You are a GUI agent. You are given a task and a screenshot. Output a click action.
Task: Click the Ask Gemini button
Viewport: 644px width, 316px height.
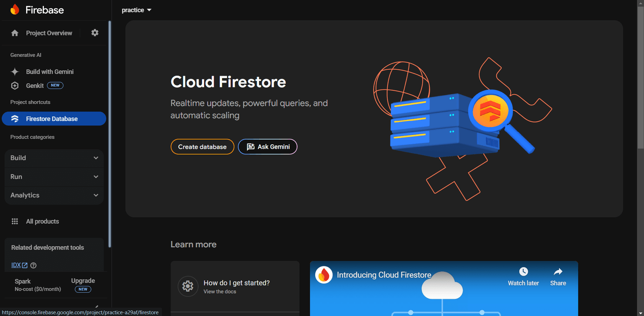pos(268,147)
